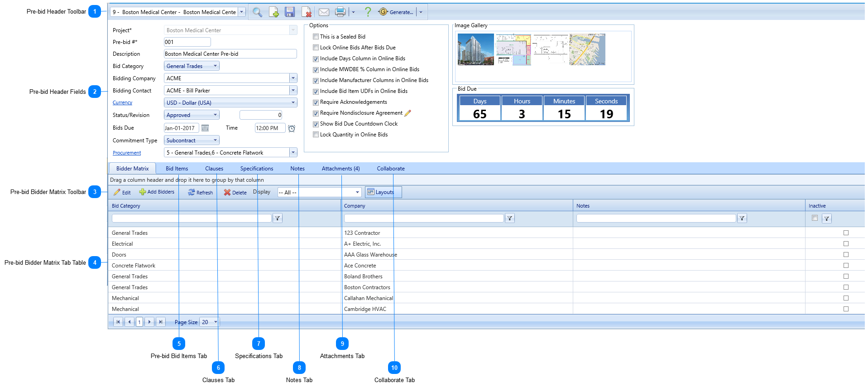Open dropdown arrow next to Generate
This screenshot has width=868, height=388.
pos(421,12)
